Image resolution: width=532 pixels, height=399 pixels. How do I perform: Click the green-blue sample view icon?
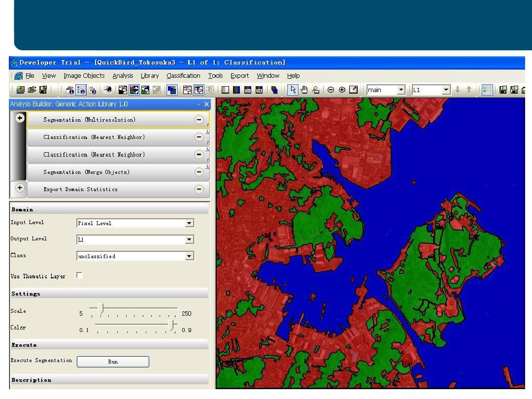(x=145, y=90)
